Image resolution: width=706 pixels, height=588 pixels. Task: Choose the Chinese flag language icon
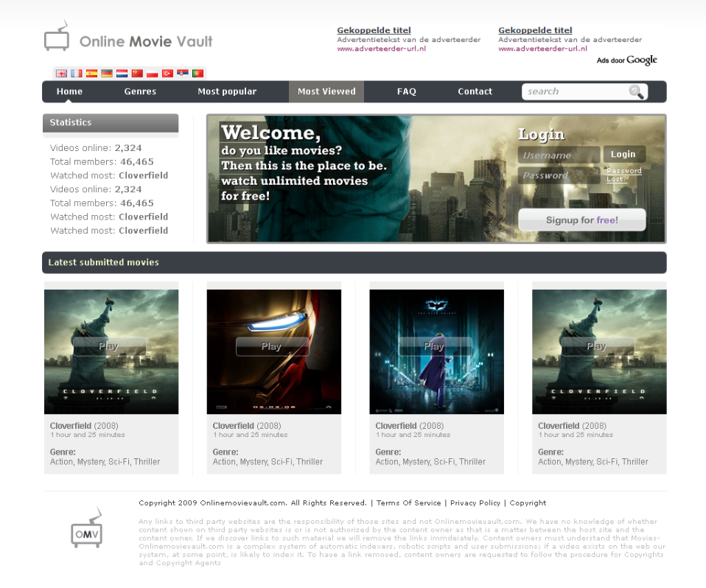[137, 74]
